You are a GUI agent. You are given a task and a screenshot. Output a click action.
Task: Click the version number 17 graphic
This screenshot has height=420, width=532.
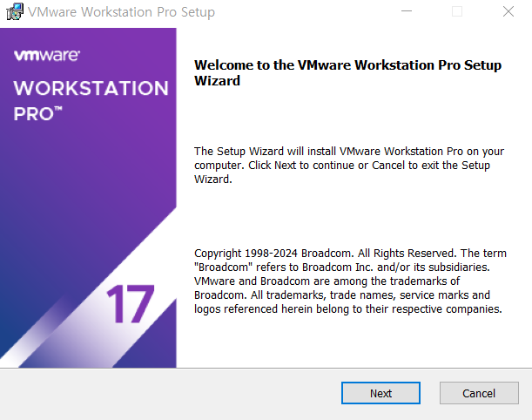131,303
